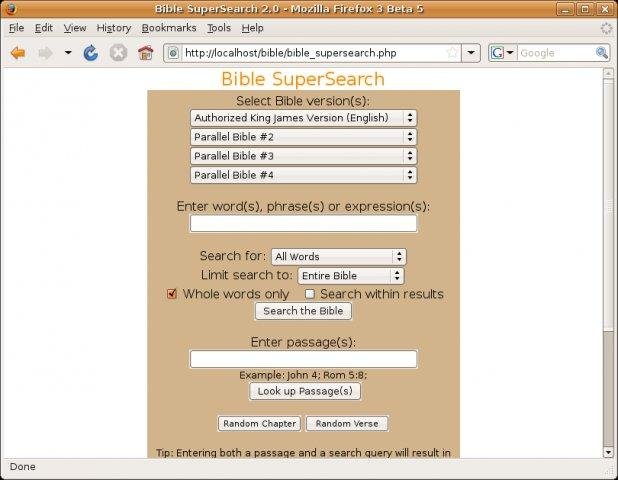Open the History menu

[114, 28]
